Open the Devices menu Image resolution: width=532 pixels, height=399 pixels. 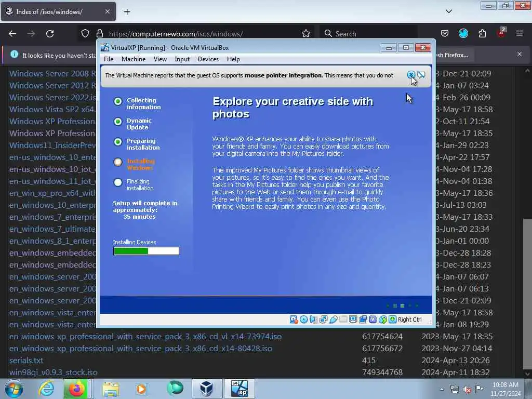coord(208,59)
